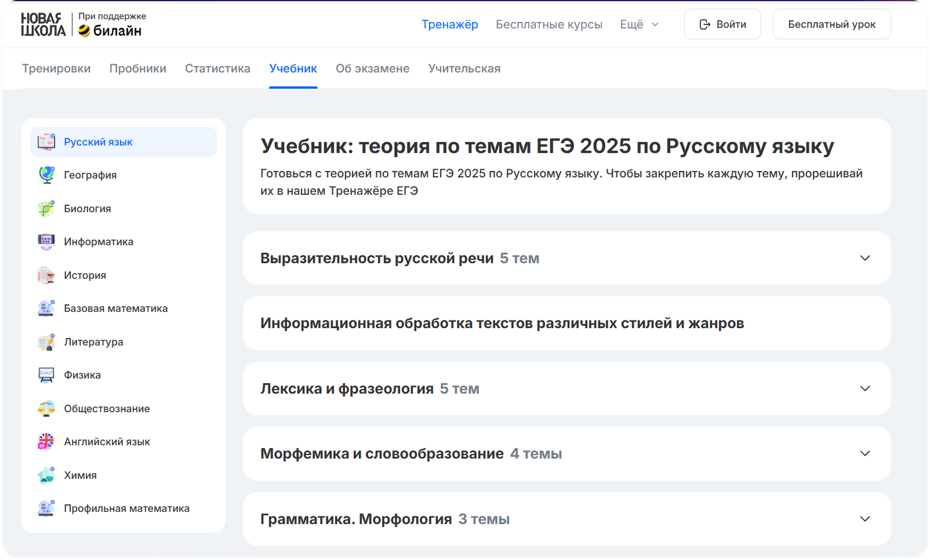Viewport: 930px width, 560px height.
Task: Switch to the Тренировки tab
Action: [56, 68]
